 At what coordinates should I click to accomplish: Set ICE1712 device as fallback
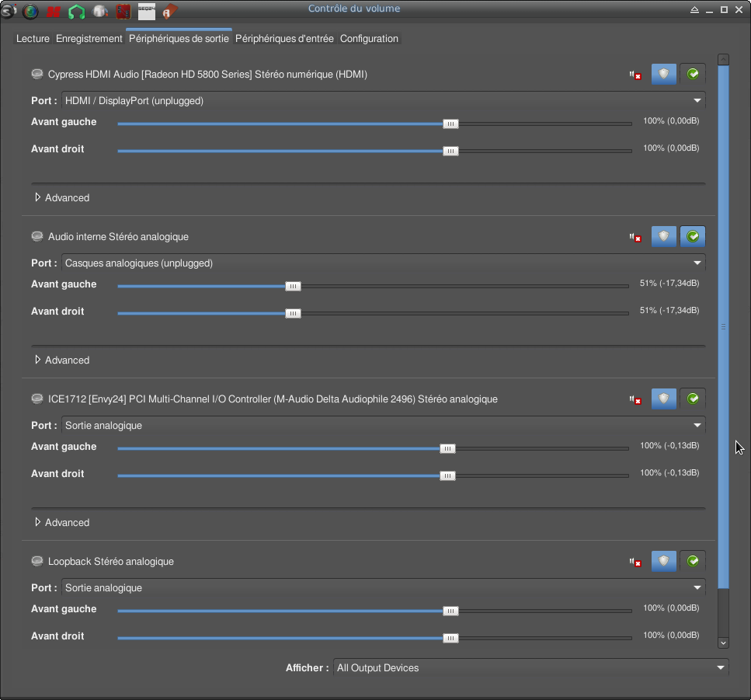point(693,399)
